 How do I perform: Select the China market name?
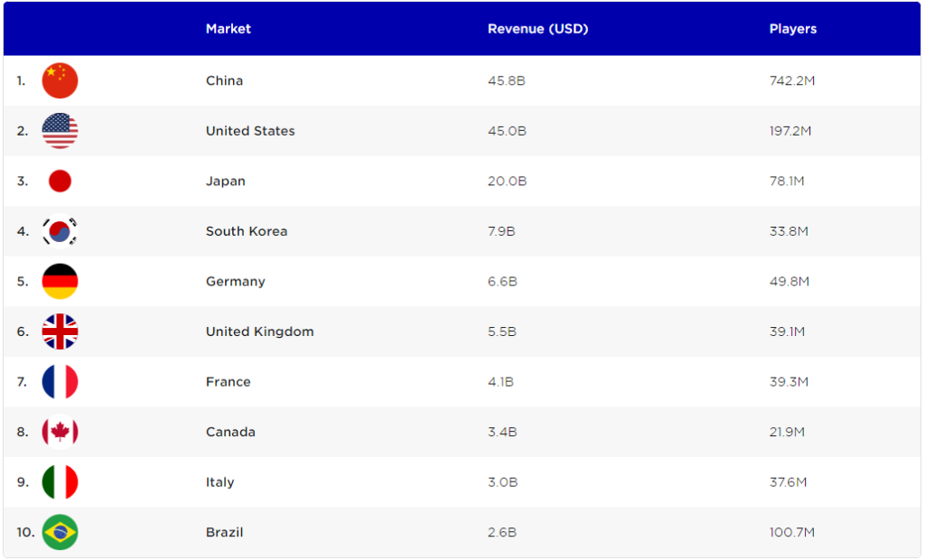coord(224,81)
